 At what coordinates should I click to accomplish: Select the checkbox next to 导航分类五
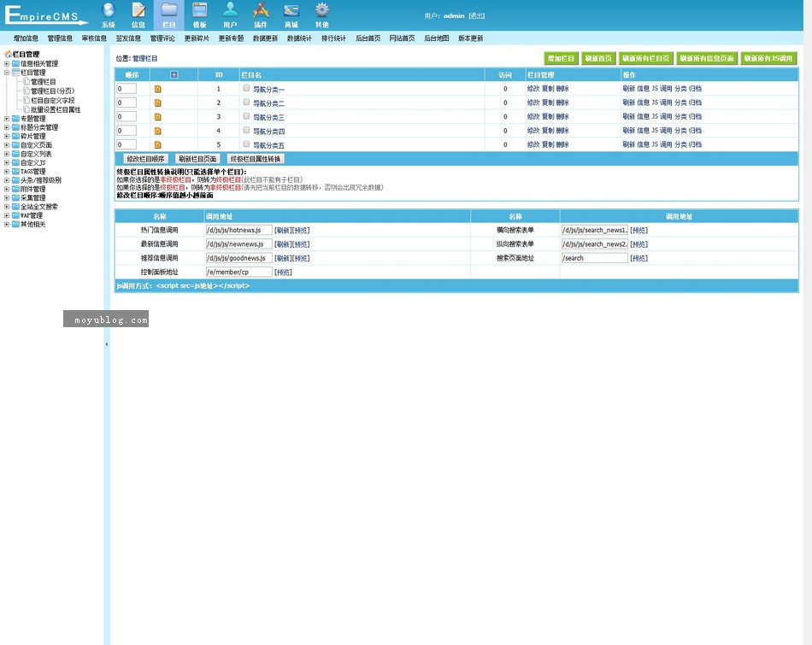coord(246,144)
